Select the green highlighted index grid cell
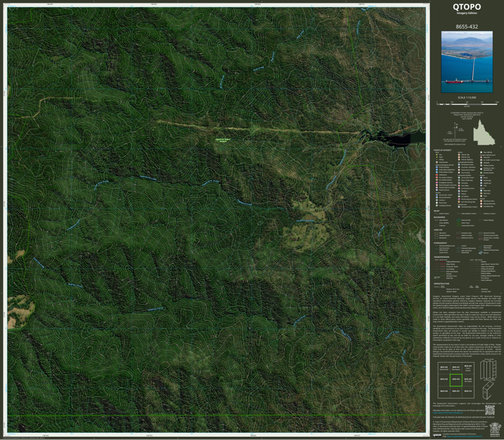Viewport: 504px width, 440px height. [x=456, y=380]
